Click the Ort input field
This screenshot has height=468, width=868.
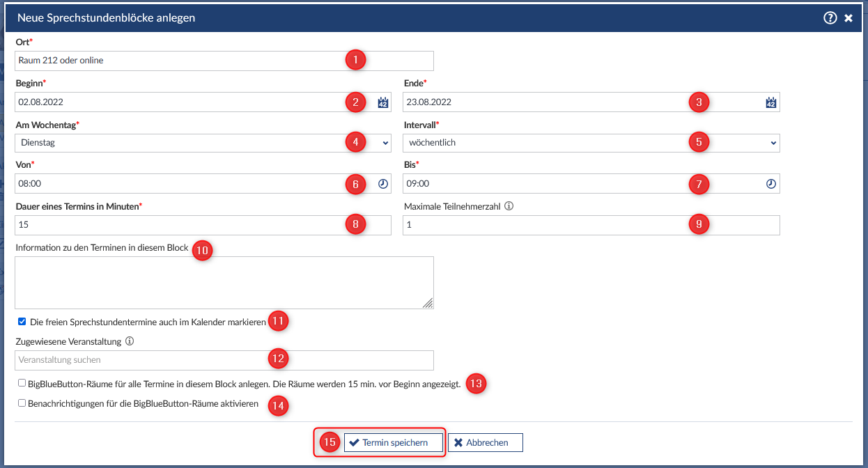[x=174, y=61]
